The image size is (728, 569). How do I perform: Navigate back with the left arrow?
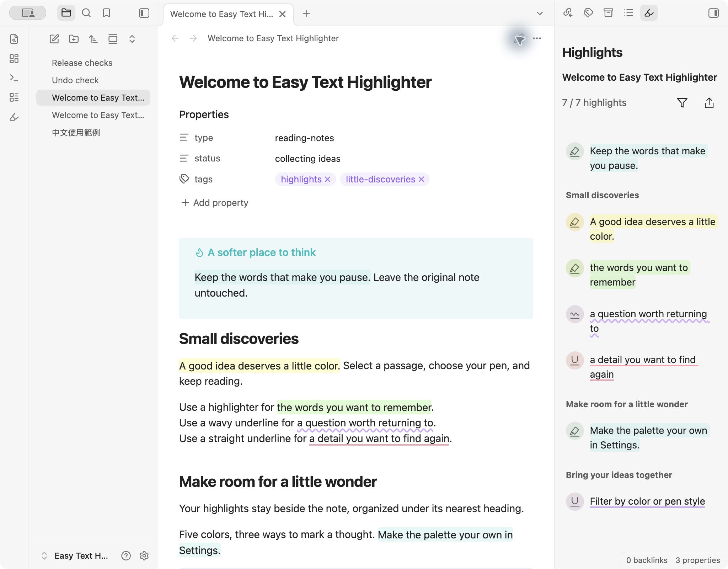[175, 38]
